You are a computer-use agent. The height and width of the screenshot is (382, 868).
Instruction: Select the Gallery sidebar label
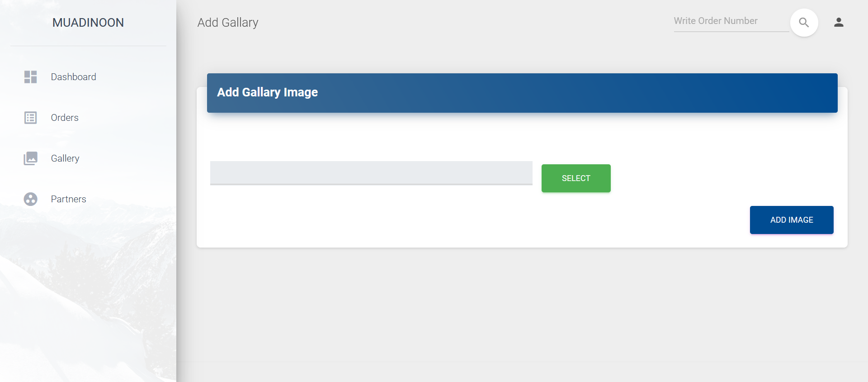(x=65, y=158)
